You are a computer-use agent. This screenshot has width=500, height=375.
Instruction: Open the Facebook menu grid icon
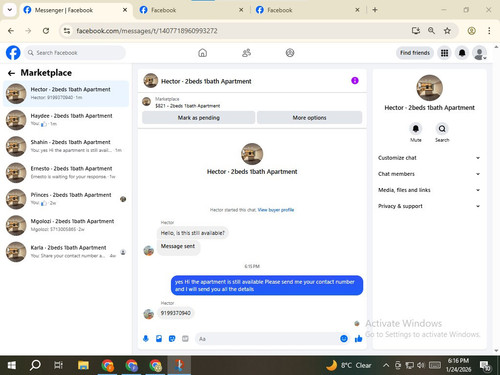pos(444,53)
